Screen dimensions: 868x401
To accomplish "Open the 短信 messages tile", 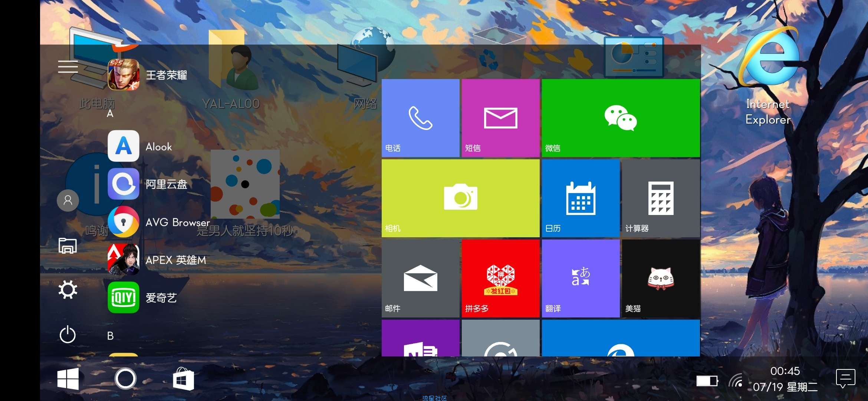I will point(501,118).
